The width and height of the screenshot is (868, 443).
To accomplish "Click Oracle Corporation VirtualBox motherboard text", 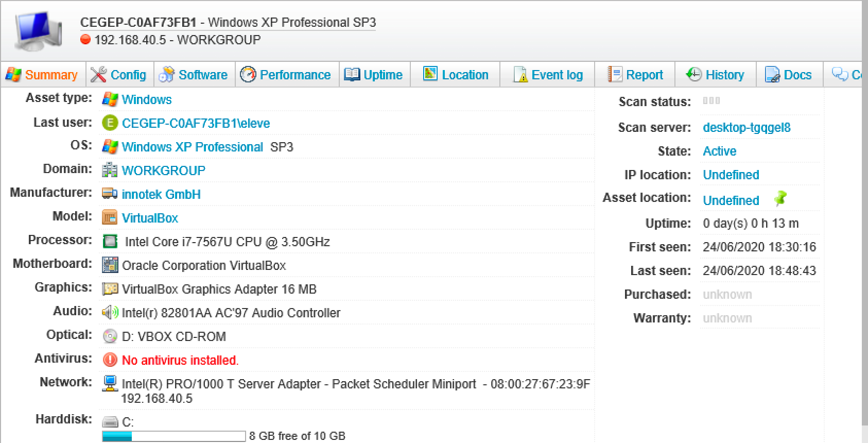I will (204, 265).
